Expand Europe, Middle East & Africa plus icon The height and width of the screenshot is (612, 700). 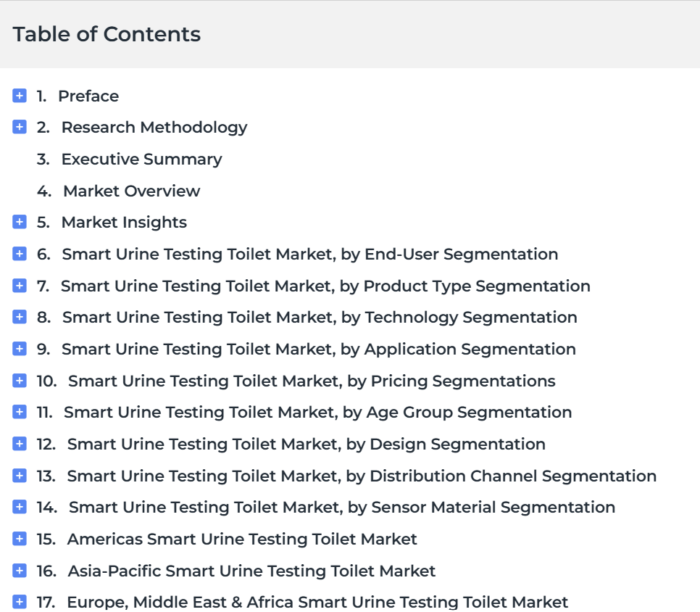19,602
